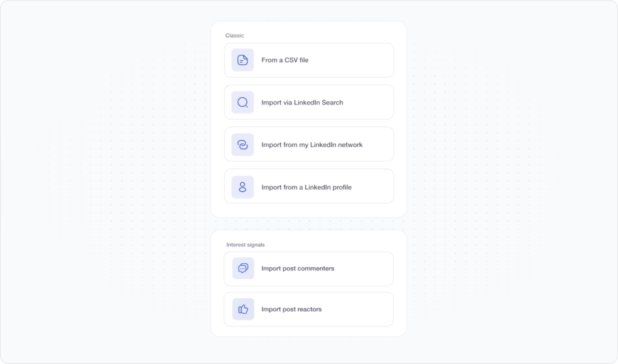618x364 pixels.
Task: Select 'Import post commenters' option
Action: point(308,269)
